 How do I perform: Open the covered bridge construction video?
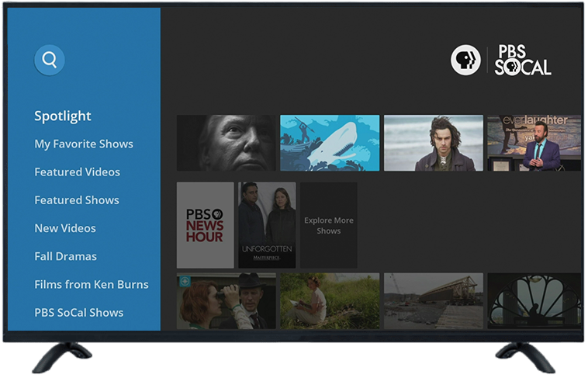coord(433,301)
